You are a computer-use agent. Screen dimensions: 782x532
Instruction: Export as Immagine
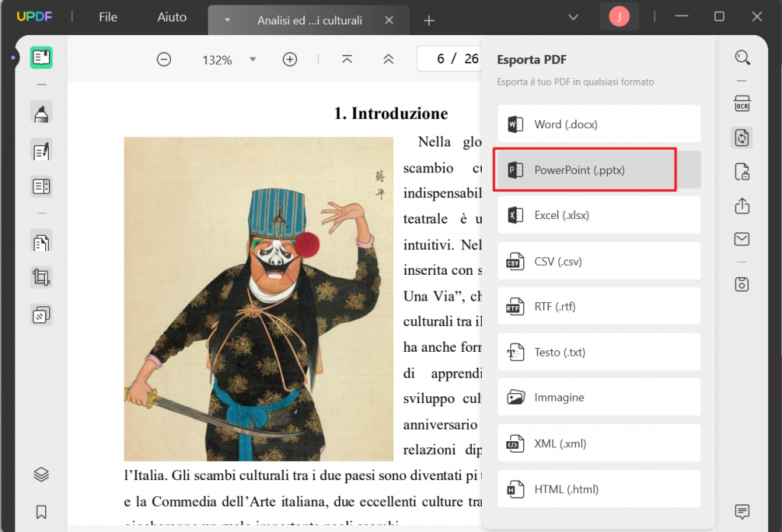click(599, 398)
